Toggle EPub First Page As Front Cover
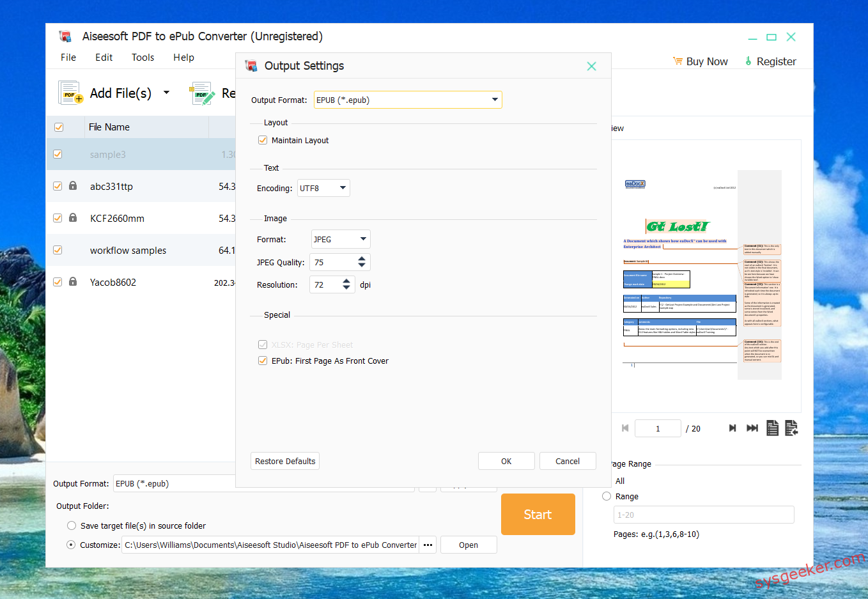This screenshot has width=868, height=599. [263, 361]
